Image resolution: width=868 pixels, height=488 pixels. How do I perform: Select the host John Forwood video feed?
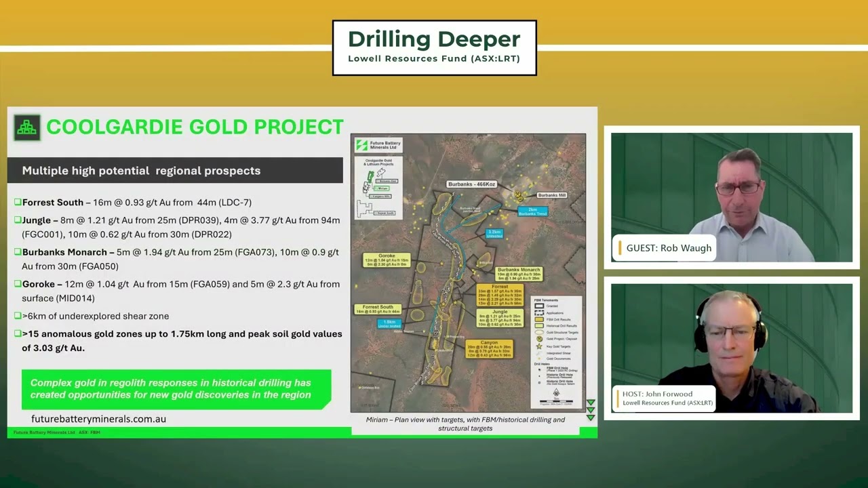pyautogui.click(x=732, y=348)
